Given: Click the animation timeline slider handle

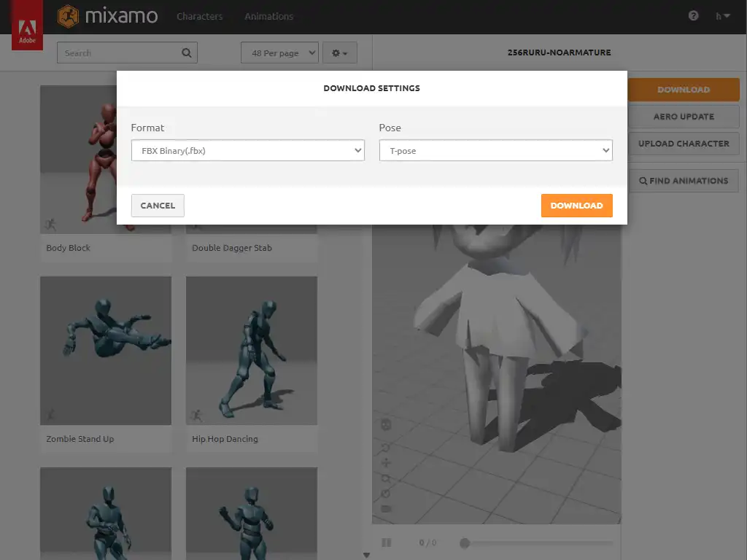Looking at the screenshot, I should (x=464, y=542).
